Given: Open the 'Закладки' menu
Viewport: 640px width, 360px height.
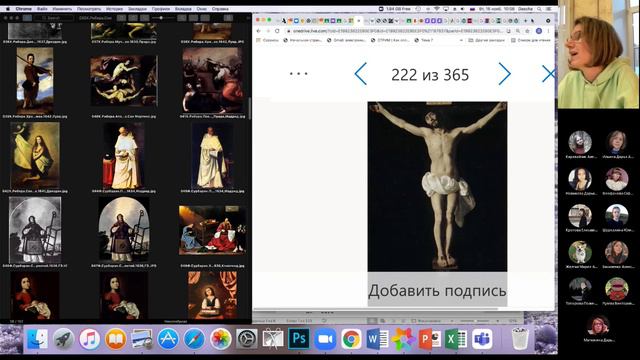Looking at the screenshot, I should tap(138, 9).
